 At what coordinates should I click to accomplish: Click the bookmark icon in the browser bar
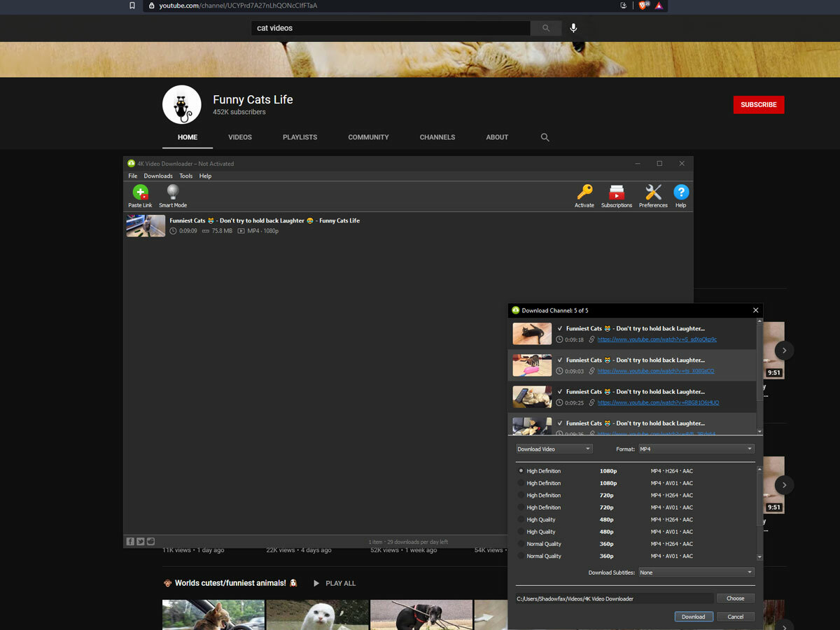[x=132, y=6]
